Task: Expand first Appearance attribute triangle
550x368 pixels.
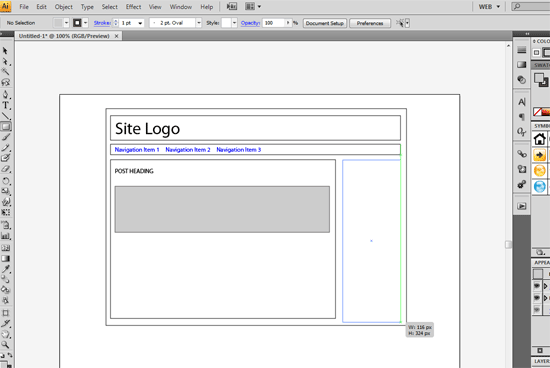Action: tap(545, 286)
